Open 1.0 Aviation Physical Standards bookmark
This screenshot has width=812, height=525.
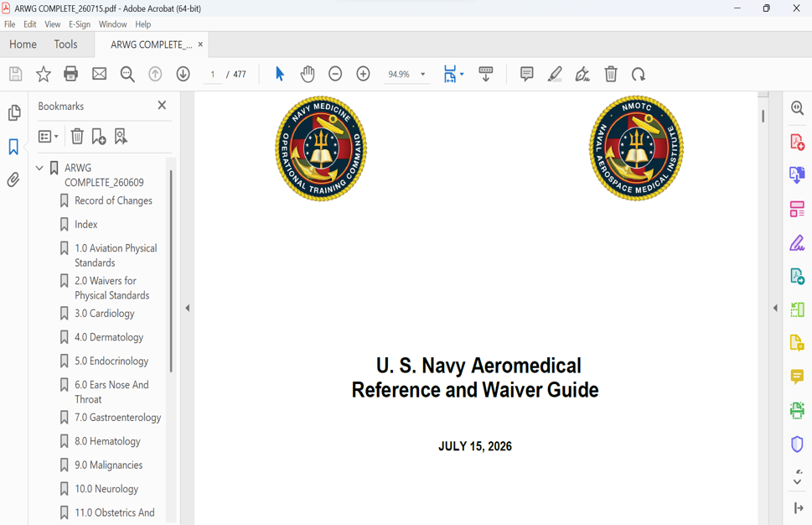coord(116,256)
